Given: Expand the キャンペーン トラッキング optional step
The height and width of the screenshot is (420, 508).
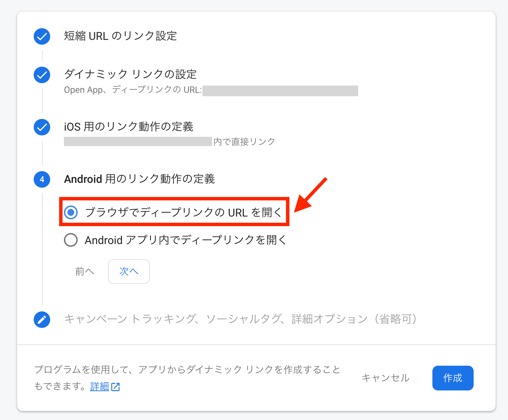Looking at the screenshot, I should pos(240,319).
